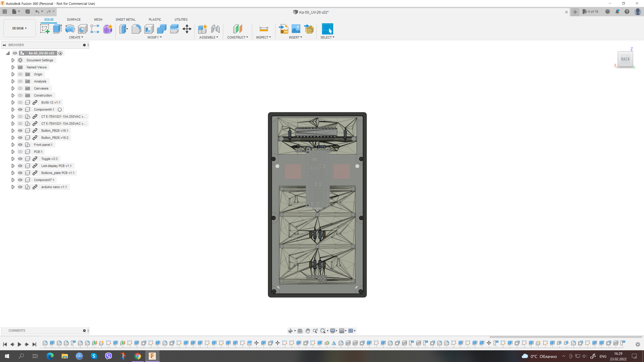The width and height of the screenshot is (644, 362).
Task: Click the Pan hand icon
Action: pyautogui.click(x=308, y=331)
